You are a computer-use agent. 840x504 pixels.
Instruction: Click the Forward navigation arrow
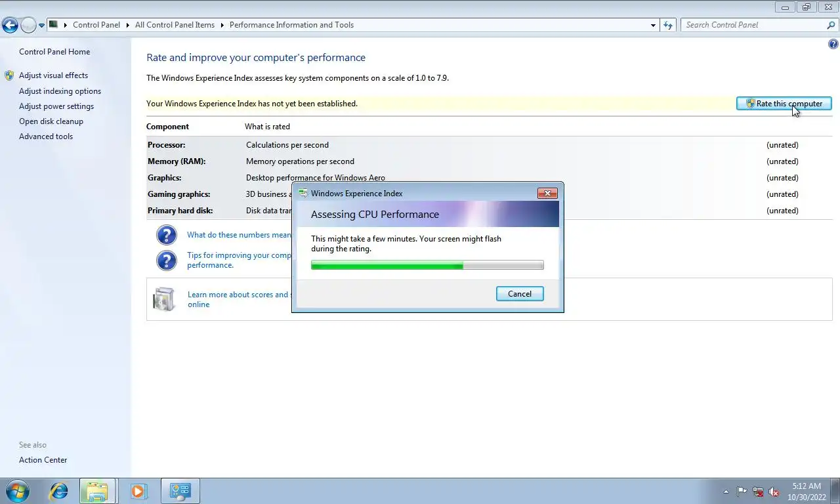click(28, 26)
